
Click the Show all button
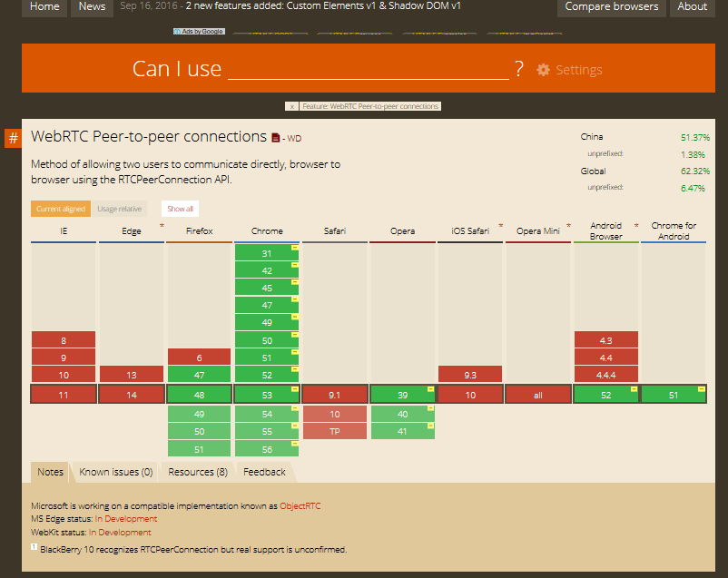[180, 209]
